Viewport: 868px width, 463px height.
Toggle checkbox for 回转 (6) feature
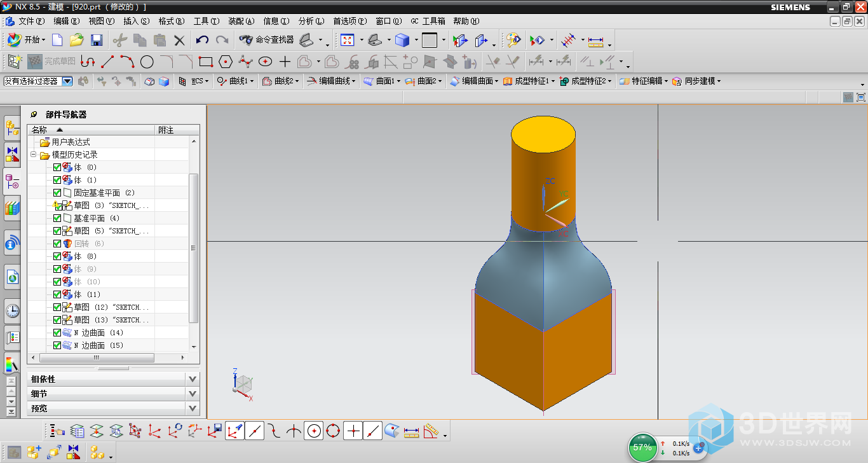click(57, 244)
